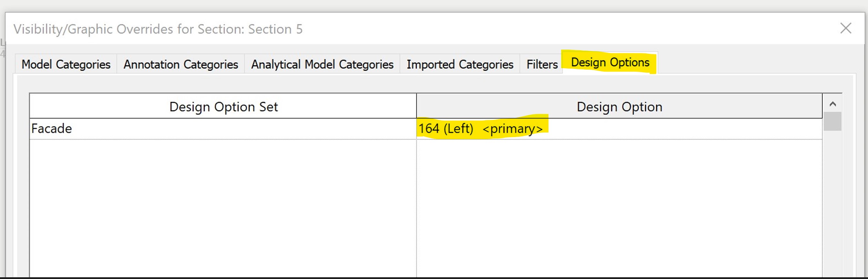Click the Design Option Set column header
Image resolution: width=868 pixels, height=279 pixels.
coord(223,106)
